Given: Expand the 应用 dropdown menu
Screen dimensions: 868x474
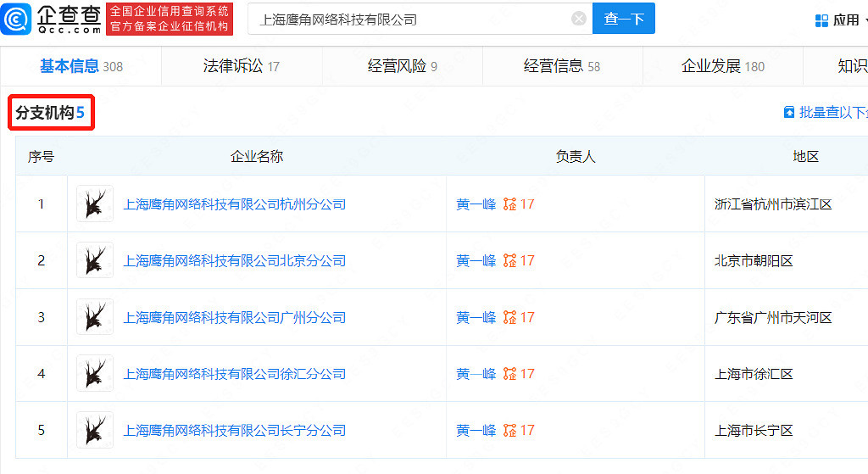Looking at the screenshot, I should [x=848, y=20].
